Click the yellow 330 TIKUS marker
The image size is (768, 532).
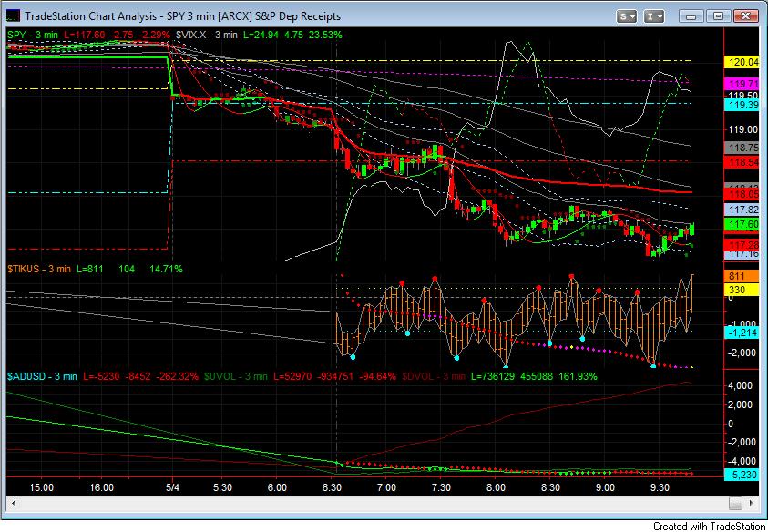pyautogui.click(x=741, y=290)
